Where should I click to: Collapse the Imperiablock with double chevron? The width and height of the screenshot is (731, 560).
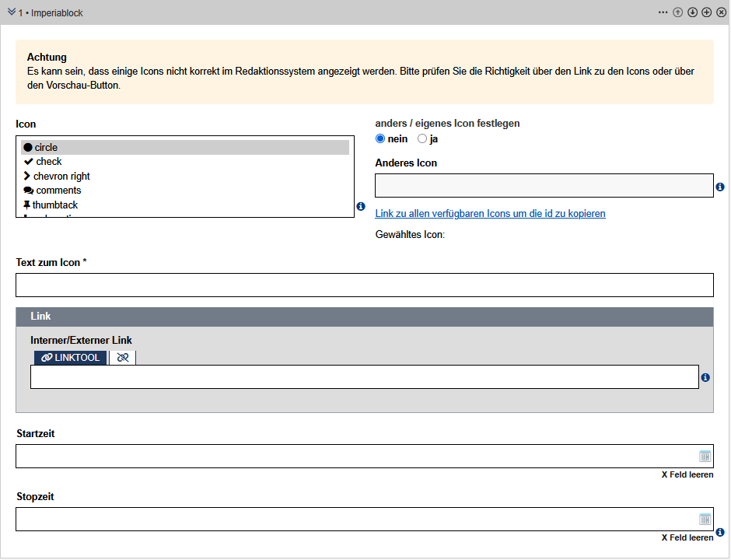11,12
